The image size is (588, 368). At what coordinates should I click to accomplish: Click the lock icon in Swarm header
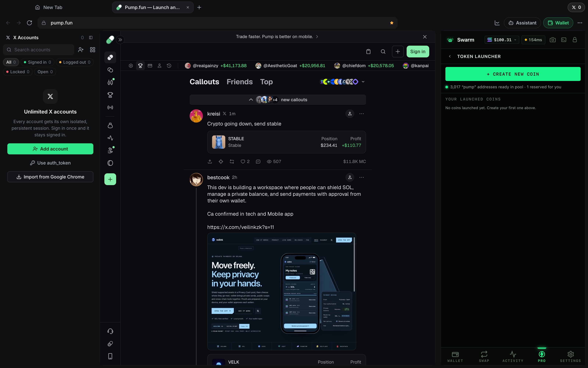click(x=575, y=40)
